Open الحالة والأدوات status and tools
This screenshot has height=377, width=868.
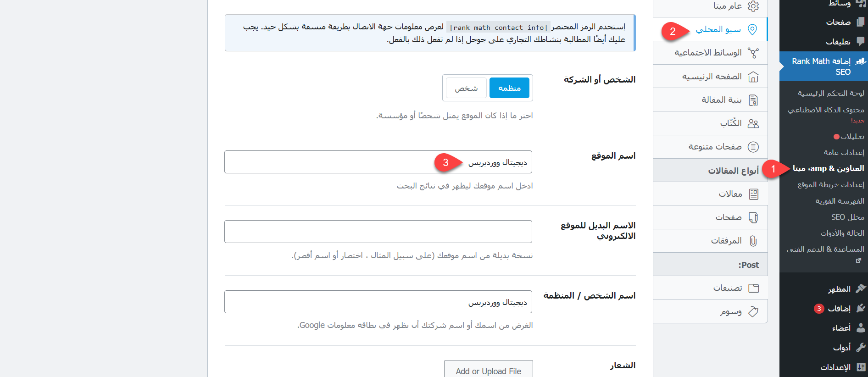[x=842, y=233]
